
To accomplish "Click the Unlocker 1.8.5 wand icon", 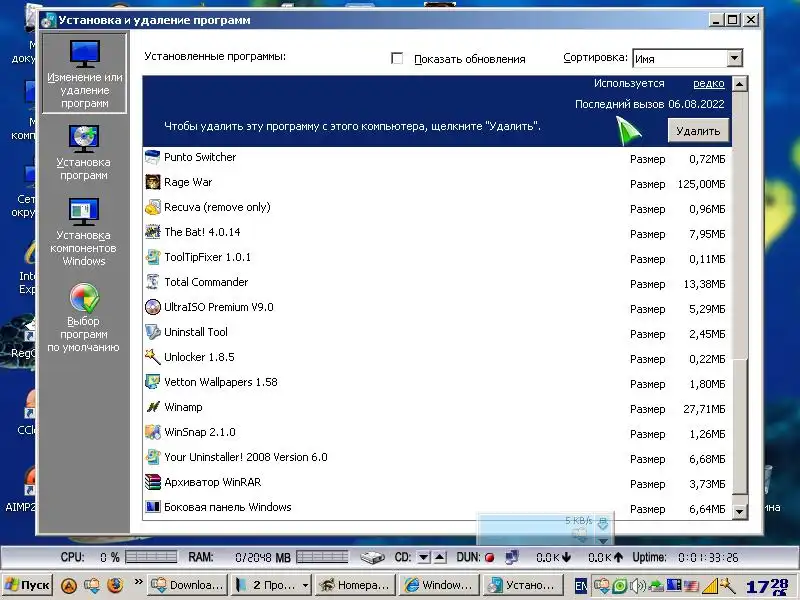I will [x=153, y=357].
